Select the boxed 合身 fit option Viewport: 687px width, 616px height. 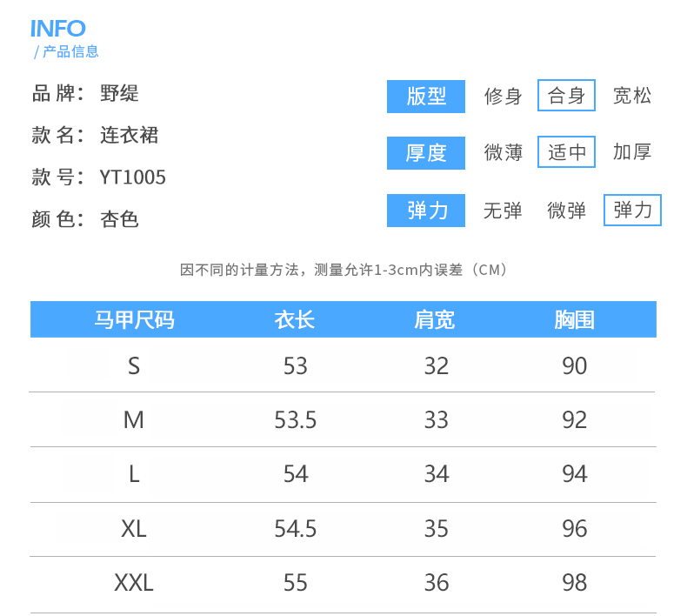pos(566,96)
